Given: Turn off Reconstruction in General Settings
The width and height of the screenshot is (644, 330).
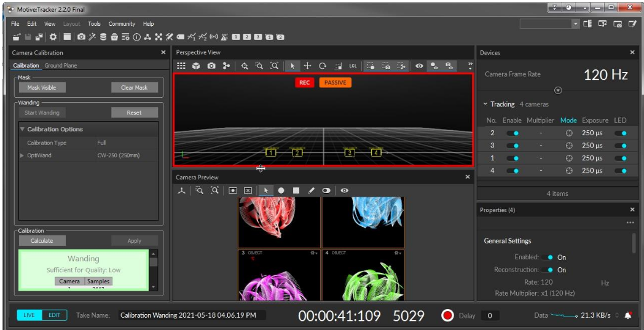Looking at the screenshot, I should pos(547,270).
